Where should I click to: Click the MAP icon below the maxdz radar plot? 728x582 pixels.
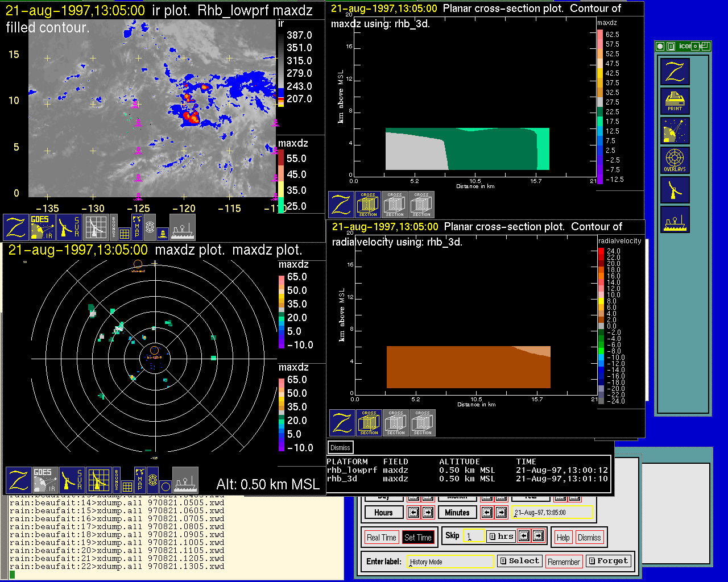[140, 480]
